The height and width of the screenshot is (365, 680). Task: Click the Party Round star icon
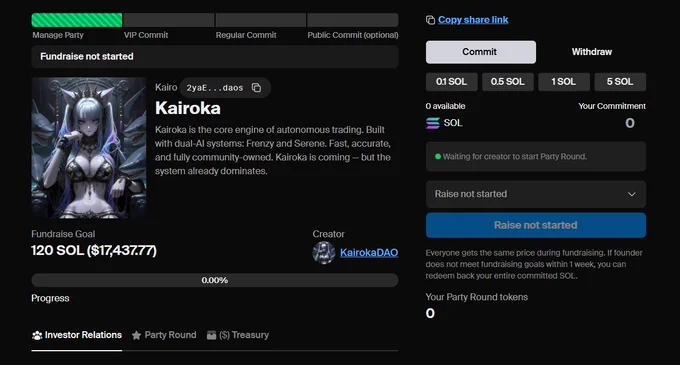136,335
